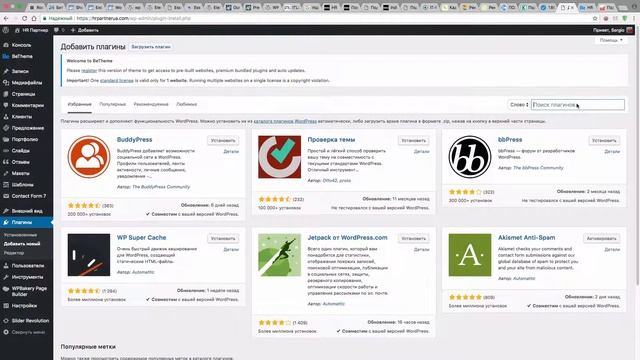The width and height of the screenshot is (640, 360).
Task: Activate the Akismet Anti-Spam plugin
Action: point(602,238)
